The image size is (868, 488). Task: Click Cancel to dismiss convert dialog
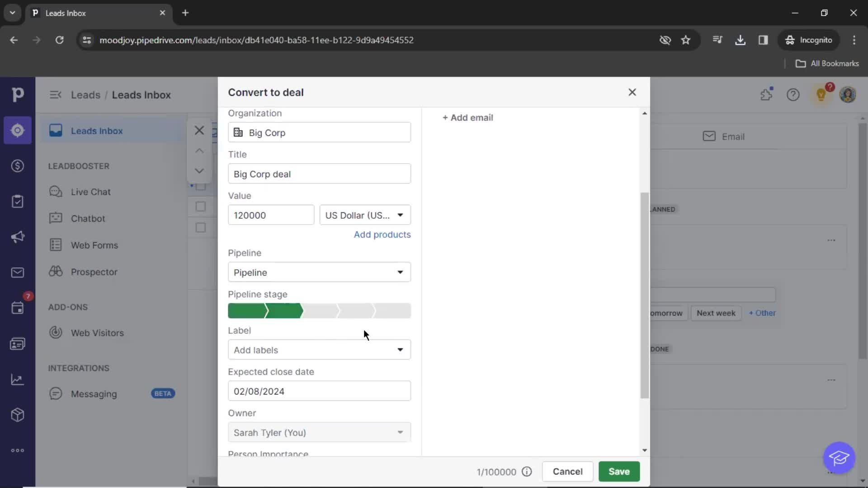[x=567, y=471]
